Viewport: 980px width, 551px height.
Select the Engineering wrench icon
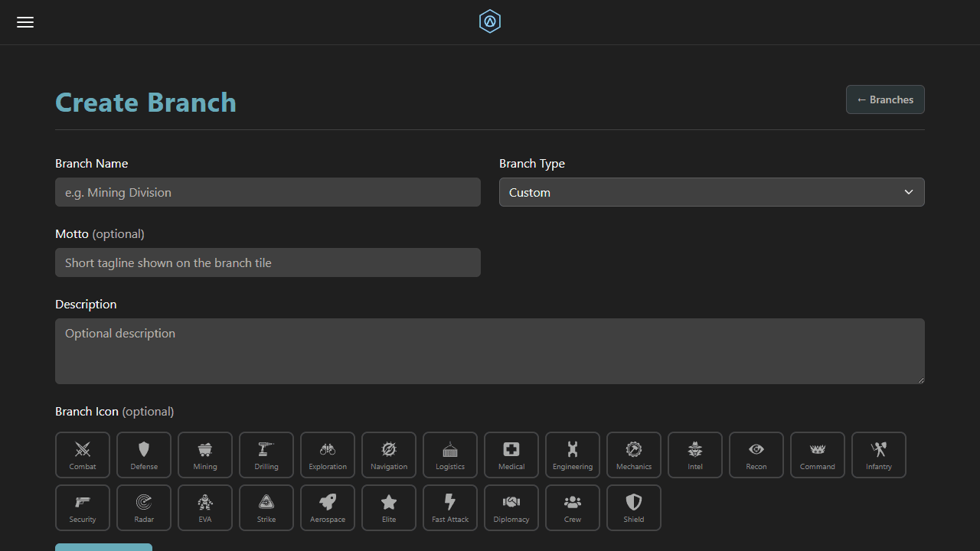click(573, 455)
